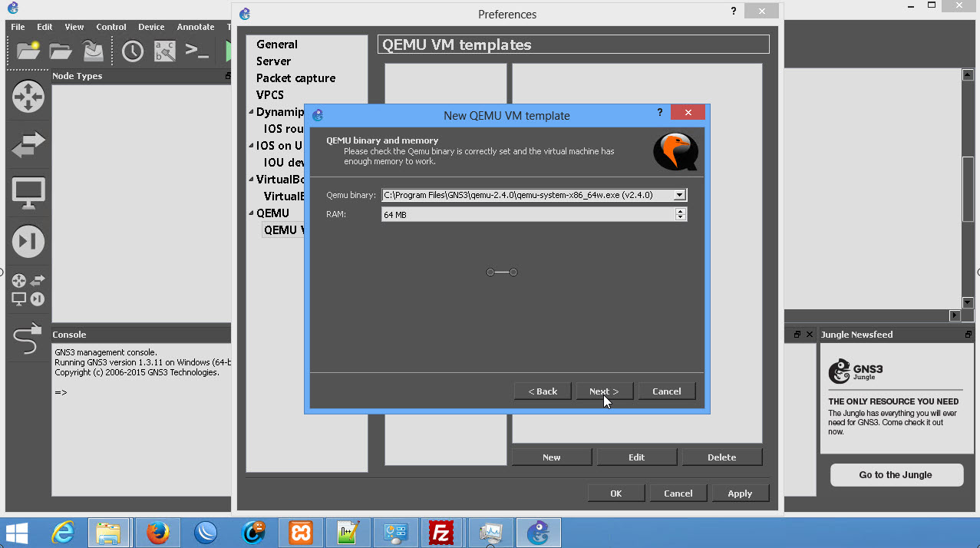Click the Go to the Jungle button
The height and width of the screenshot is (548, 980).
896,475
